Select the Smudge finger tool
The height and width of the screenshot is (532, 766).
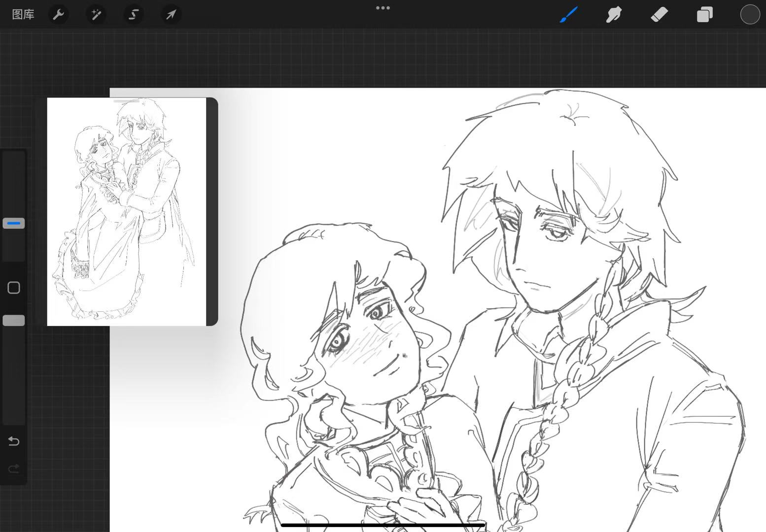click(614, 15)
